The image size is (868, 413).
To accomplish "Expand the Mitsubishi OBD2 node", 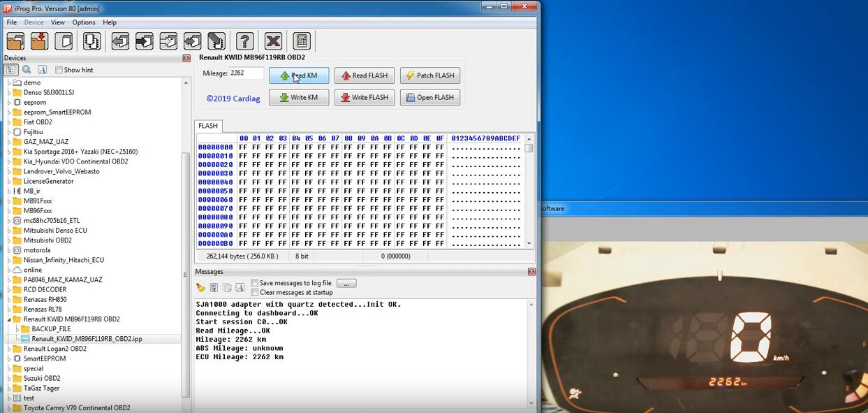I will point(9,240).
